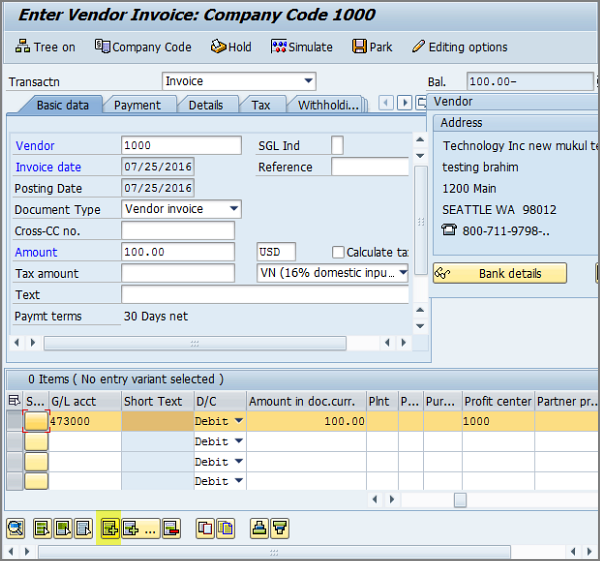This screenshot has width=600, height=561.
Task: Click the Bank details button
Action: (500, 273)
